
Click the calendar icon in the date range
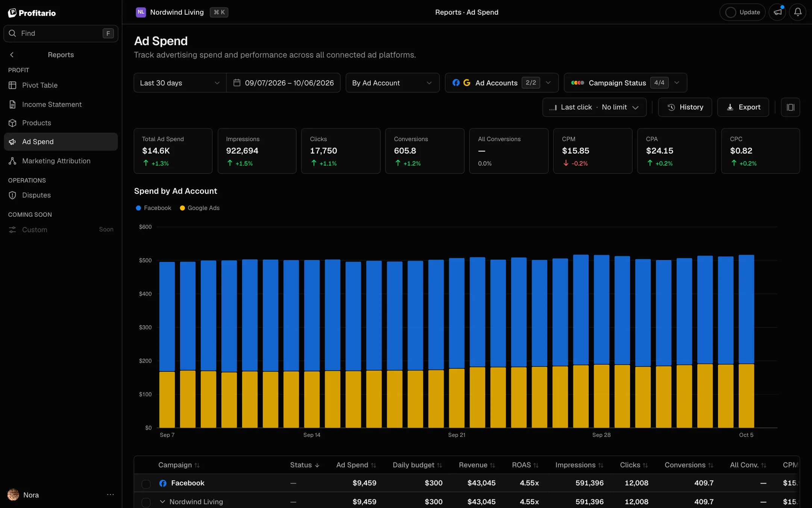click(237, 83)
